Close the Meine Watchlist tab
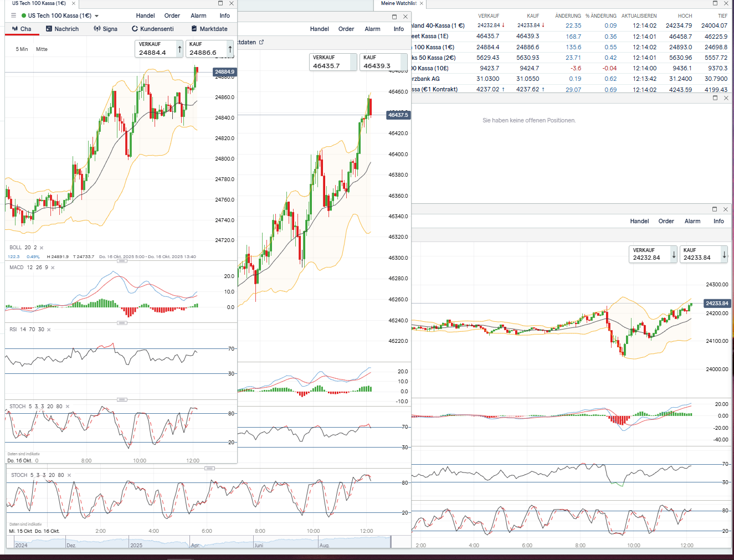The image size is (734, 560). [421, 3]
